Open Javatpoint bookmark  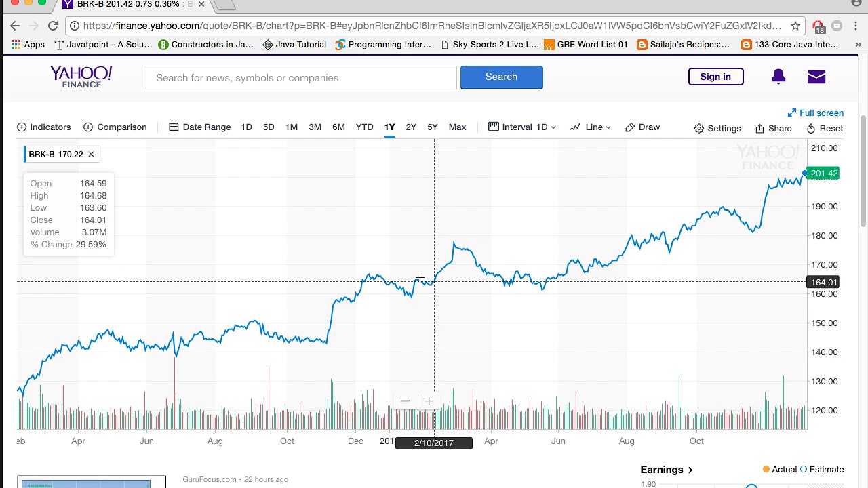coord(103,45)
